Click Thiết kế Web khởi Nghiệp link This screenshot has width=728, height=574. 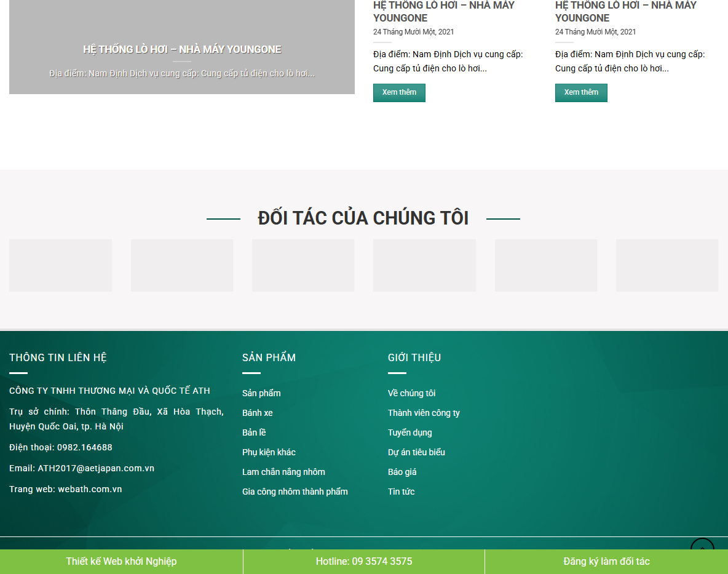[x=121, y=561]
